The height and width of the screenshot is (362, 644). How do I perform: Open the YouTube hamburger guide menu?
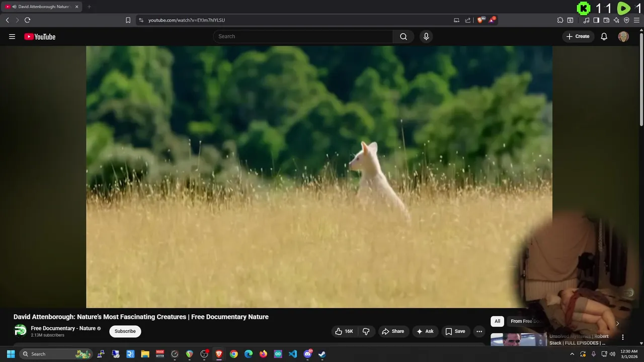pos(12,37)
